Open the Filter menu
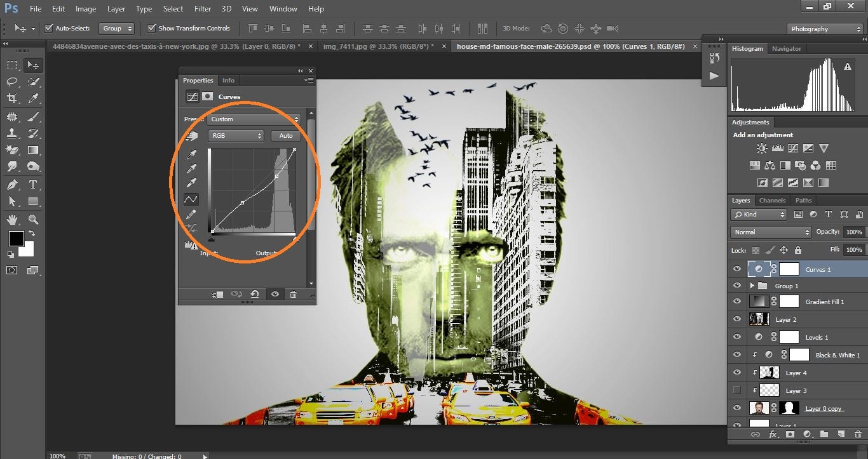The width and height of the screenshot is (868, 459). point(202,8)
